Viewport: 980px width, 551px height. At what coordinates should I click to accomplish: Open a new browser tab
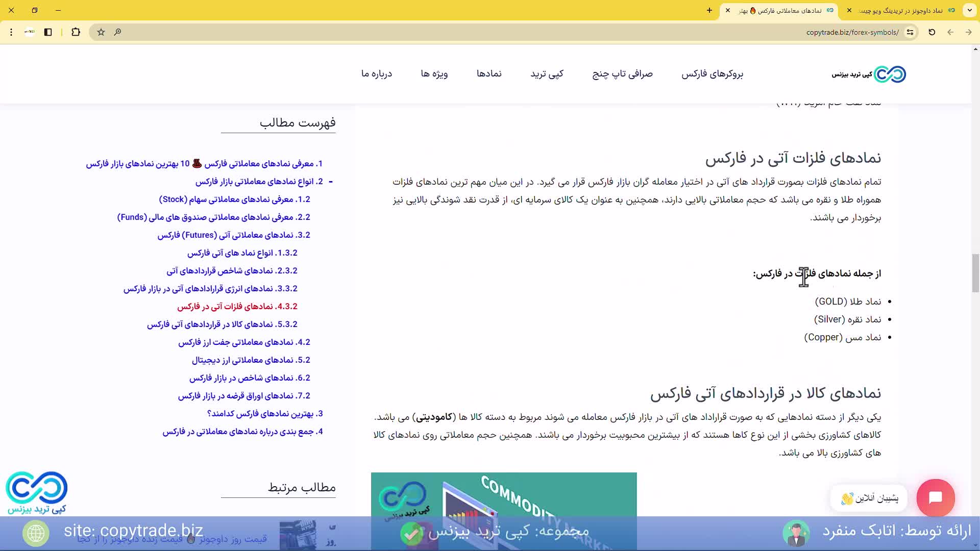click(x=709, y=10)
